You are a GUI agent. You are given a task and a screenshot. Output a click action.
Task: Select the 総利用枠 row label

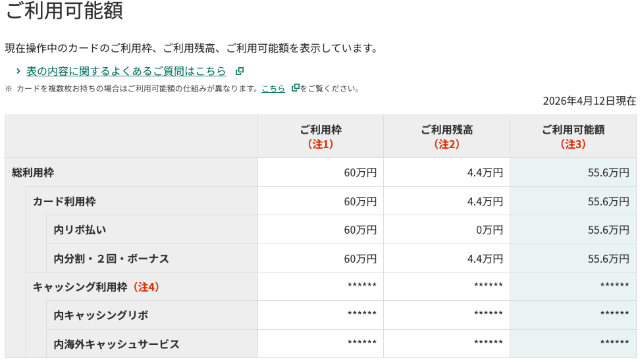point(33,172)
